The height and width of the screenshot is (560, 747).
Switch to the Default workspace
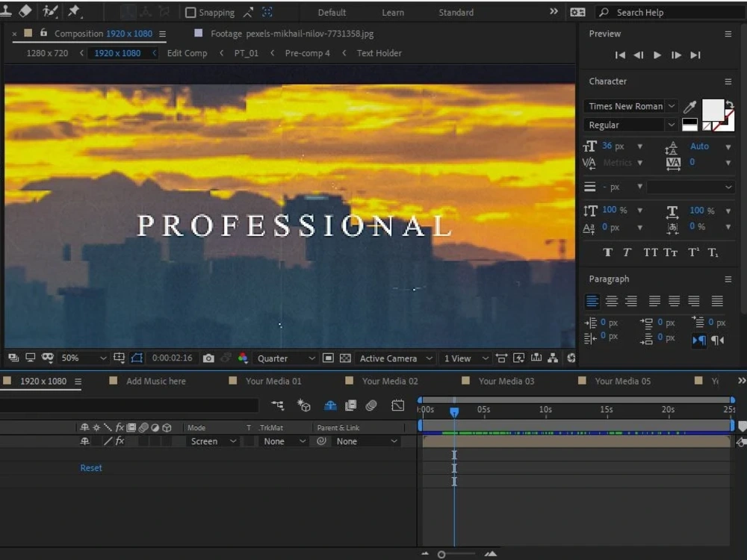(x=332, y=13)
